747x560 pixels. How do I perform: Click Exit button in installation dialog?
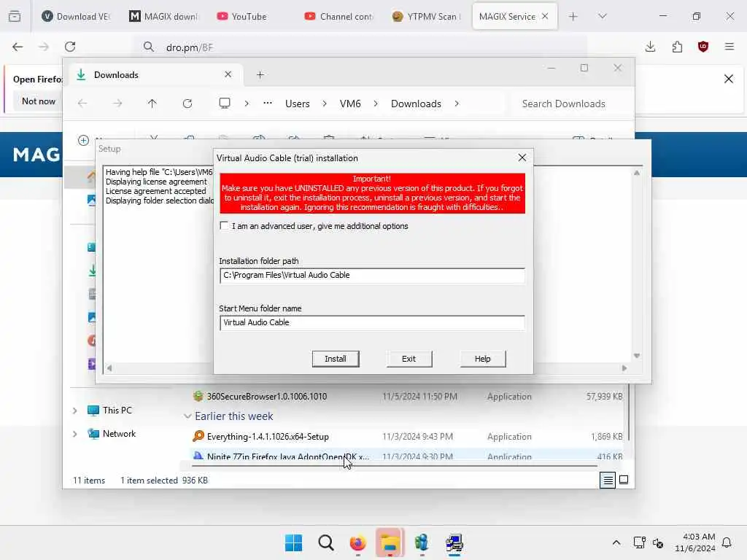(409, 359)
